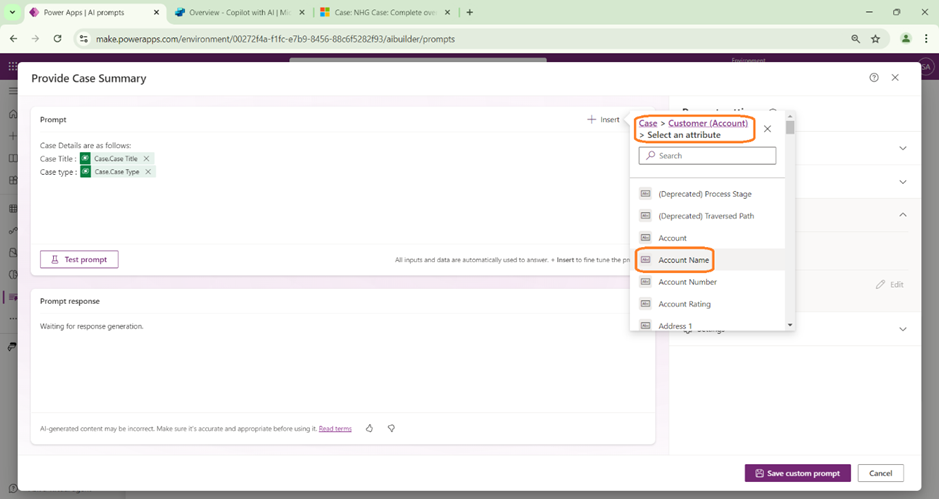The image size is (939, 499).
Task: Close the attribute picker popup
Action: coord(767,129)
